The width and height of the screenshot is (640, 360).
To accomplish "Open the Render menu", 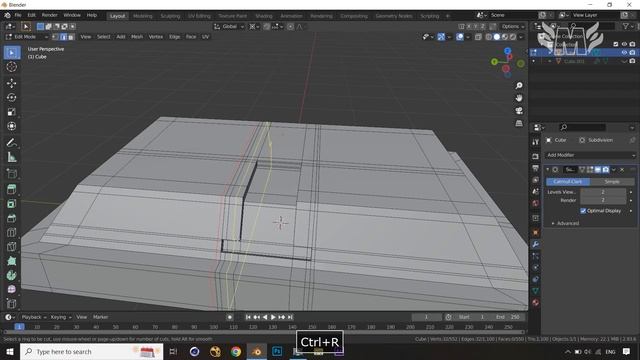I will (x=49, y=15).
